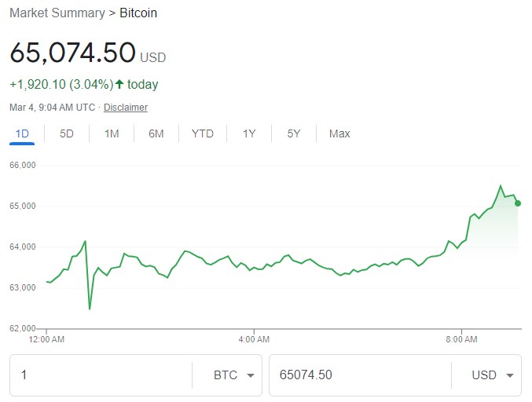
Task: Show the 6M chart range
Action: (156, 133)
